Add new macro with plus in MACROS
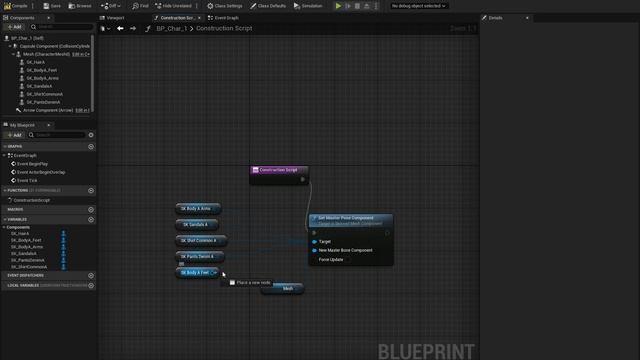The height and width of the screenshot is (360, 640). (91, 209)
